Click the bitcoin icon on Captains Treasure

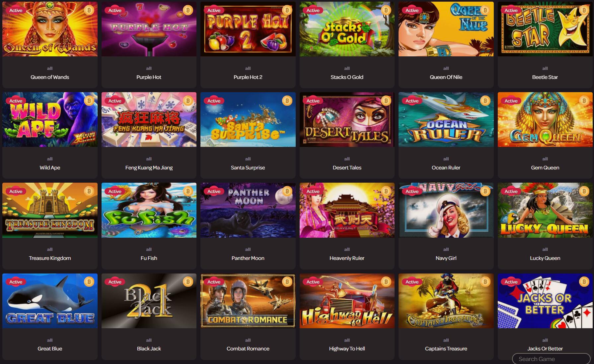(x=485, y=282)
